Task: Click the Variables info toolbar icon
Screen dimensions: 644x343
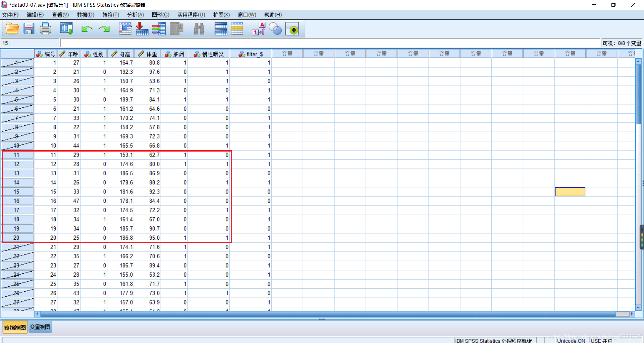Action: pyautogui.click(x=159, y=29)
